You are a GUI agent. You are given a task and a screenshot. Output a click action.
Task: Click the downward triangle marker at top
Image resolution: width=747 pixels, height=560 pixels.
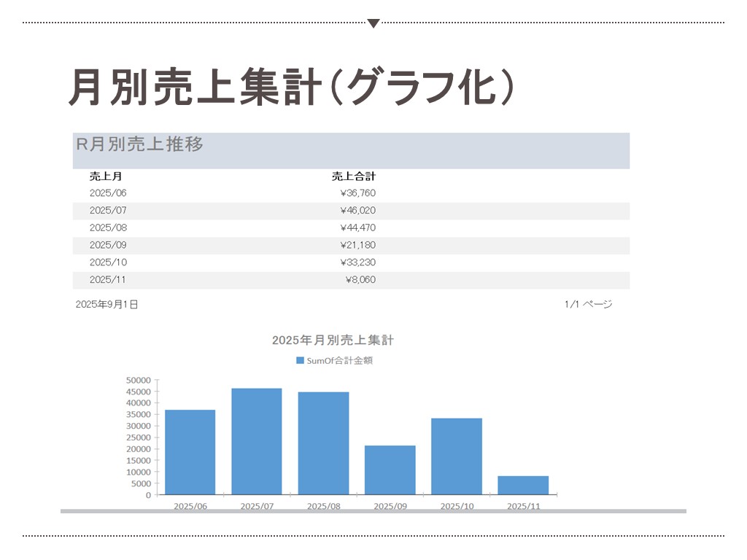click(373, 23)
